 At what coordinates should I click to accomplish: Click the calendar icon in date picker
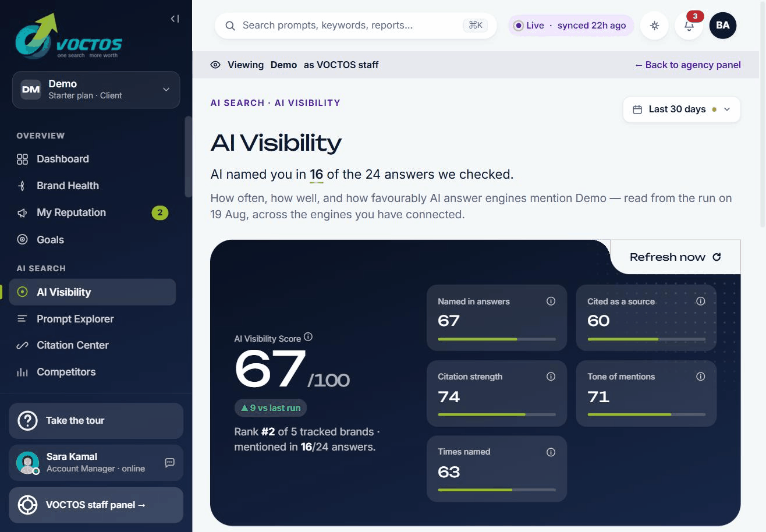[637, 109]
